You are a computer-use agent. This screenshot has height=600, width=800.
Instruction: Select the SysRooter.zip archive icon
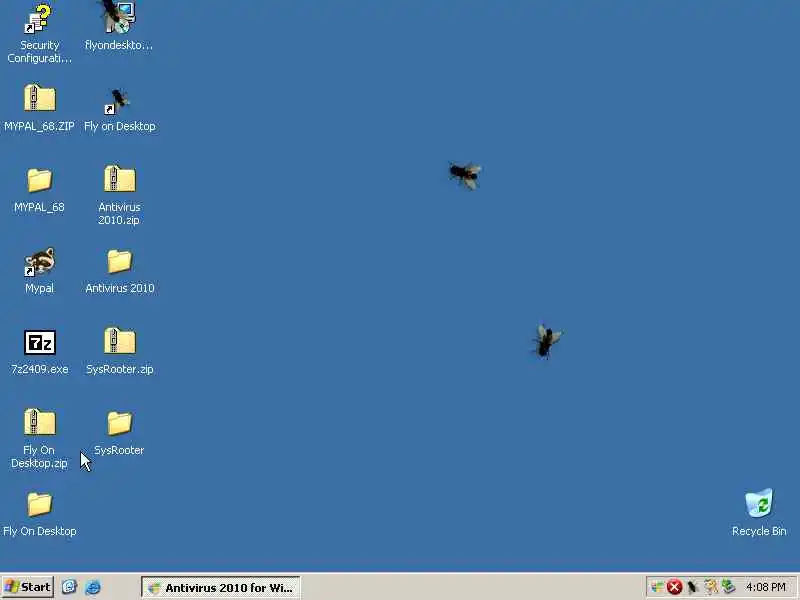pyautogui.click(x=120, y=341)
